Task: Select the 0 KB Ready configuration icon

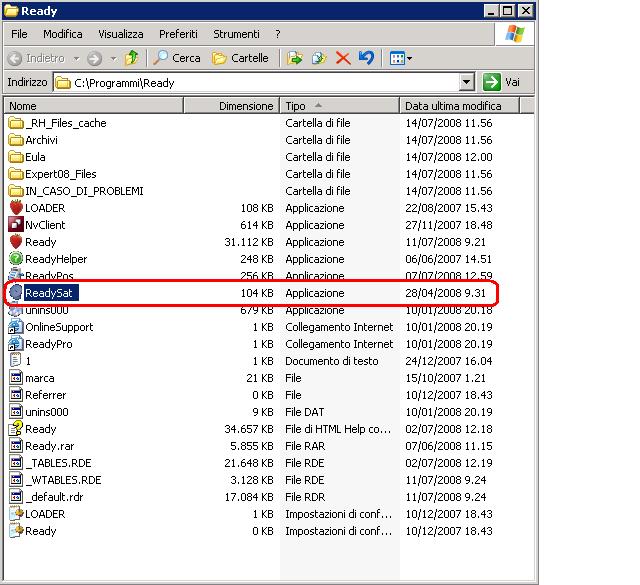Action: click(x=17, y=531)
